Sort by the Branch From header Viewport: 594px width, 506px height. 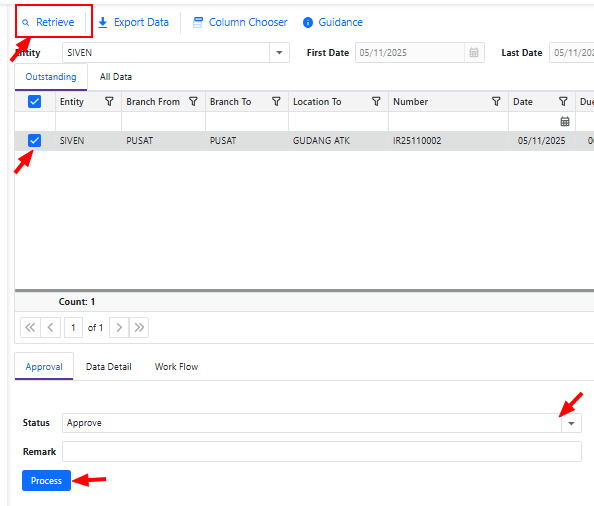(153, 102)
